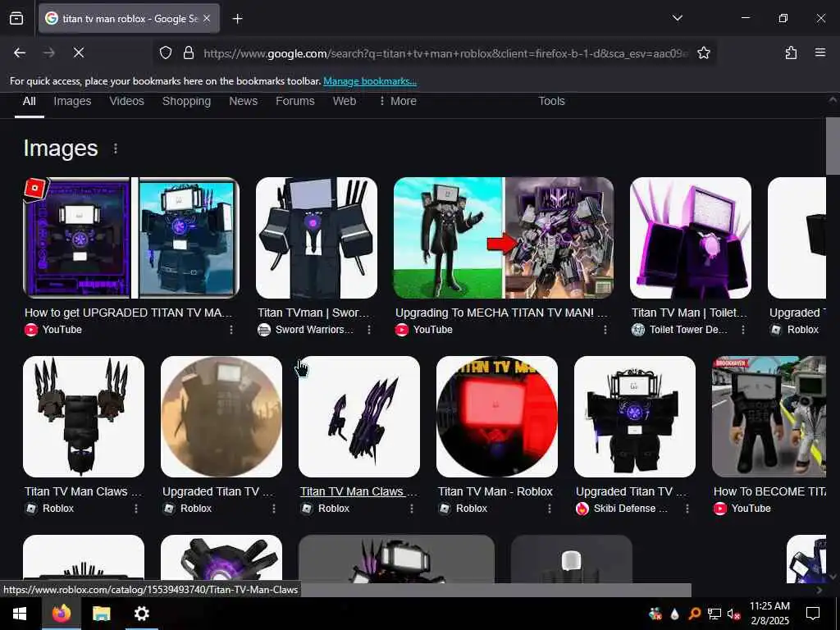The width and height of the screenshot is (840, 630).
Task: Toggle the muted volume tray icon
Action: [x=734, y=614]
